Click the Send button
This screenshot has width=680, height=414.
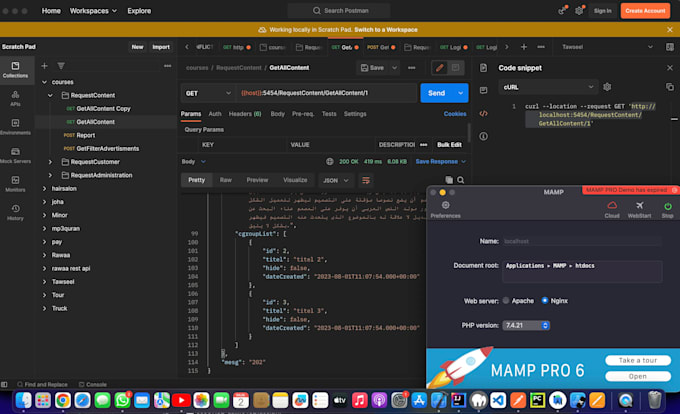437,93
